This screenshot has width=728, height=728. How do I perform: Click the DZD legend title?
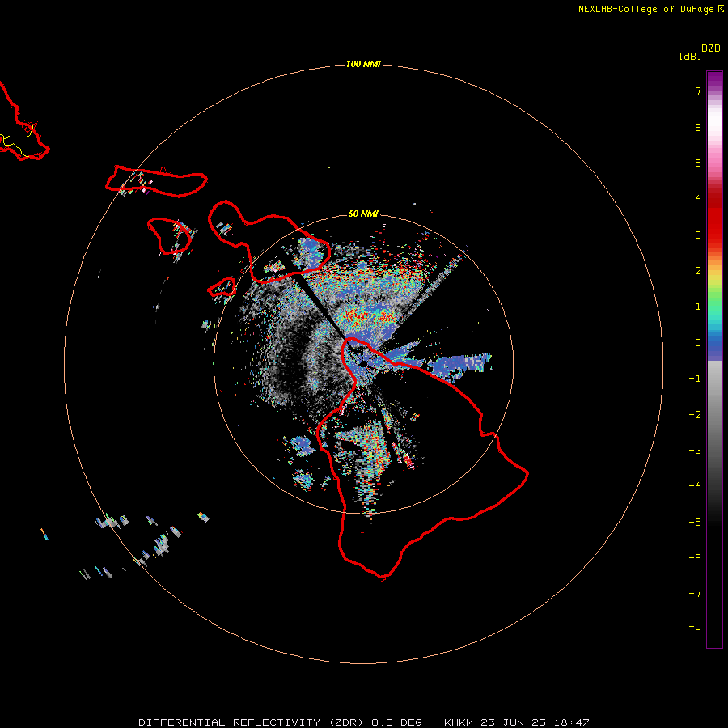pos(711,49)
